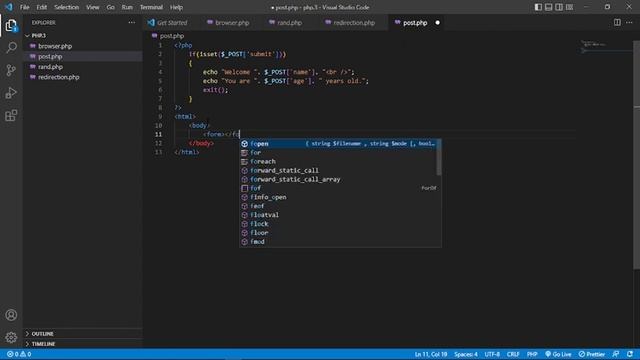Open the Explorer view in activity bar

11,26
